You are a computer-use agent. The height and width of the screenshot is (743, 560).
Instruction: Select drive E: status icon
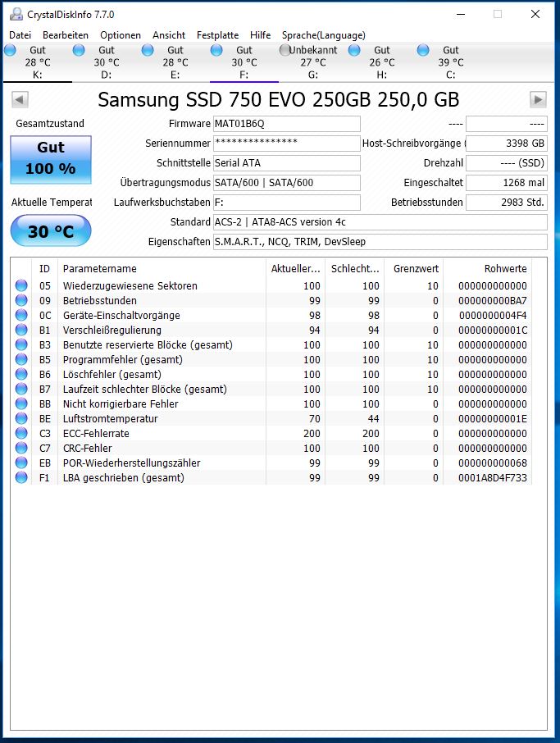click(148, 50)
